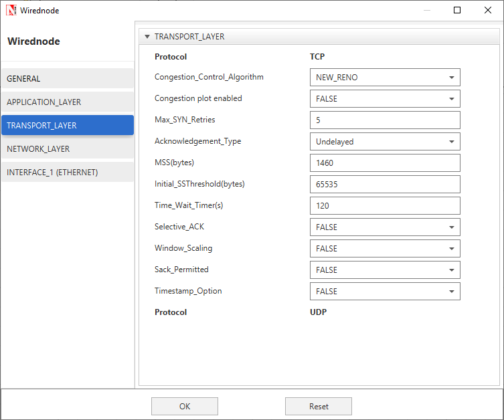The width and height of the screenshot is (504, 420).
Task: Click the MSS(bytes) input field
Action: tap(385, 163)
